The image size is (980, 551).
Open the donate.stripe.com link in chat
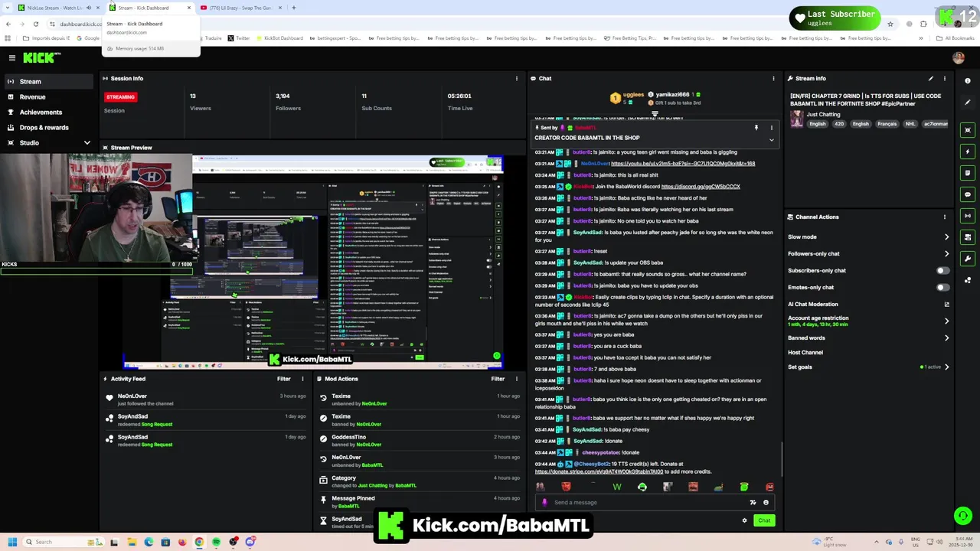point(599,471)
